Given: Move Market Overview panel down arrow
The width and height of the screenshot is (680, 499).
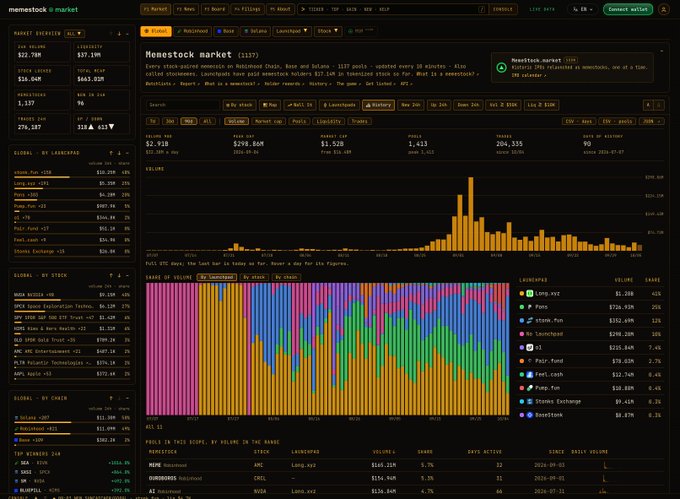Looking at the screenshot, I should tap(119, 34).
